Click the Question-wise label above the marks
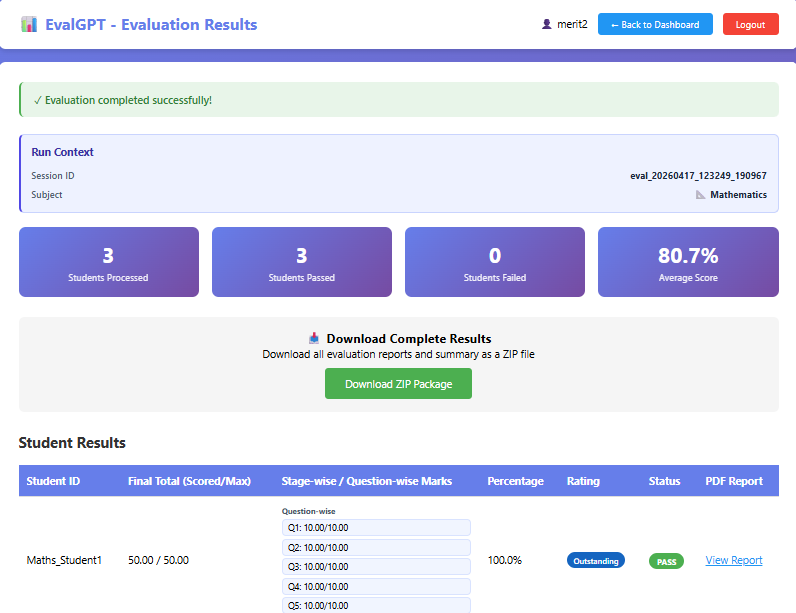This screenshot has width=796, height=613. [309, 511]
